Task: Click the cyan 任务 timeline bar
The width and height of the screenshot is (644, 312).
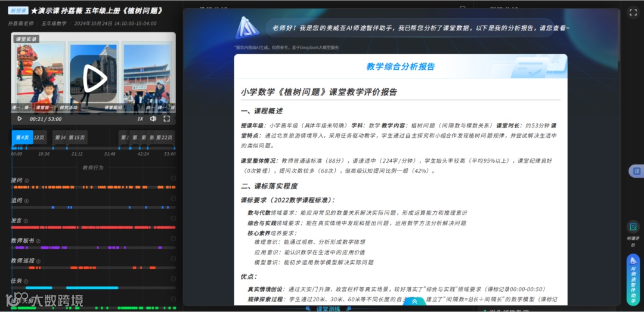Action: [x=92, y=288]
